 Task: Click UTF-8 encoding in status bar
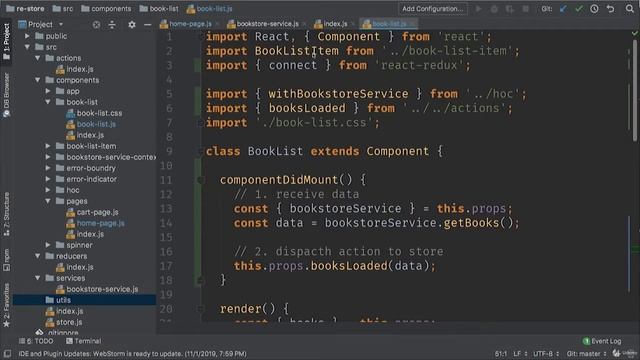[545, 353]
